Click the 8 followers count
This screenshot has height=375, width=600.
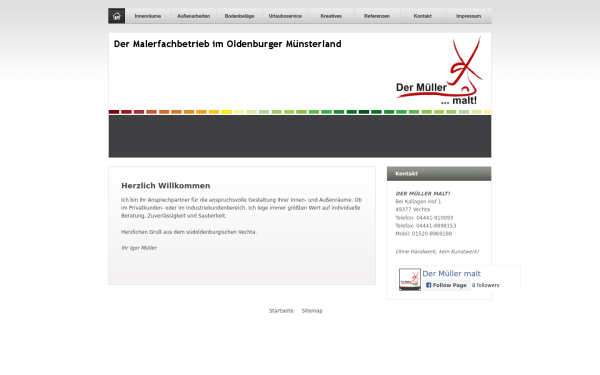(x=485, y=285)
